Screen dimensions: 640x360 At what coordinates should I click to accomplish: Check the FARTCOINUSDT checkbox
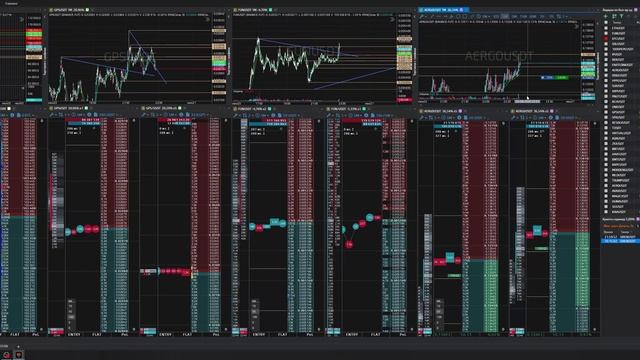pos(607,65)
